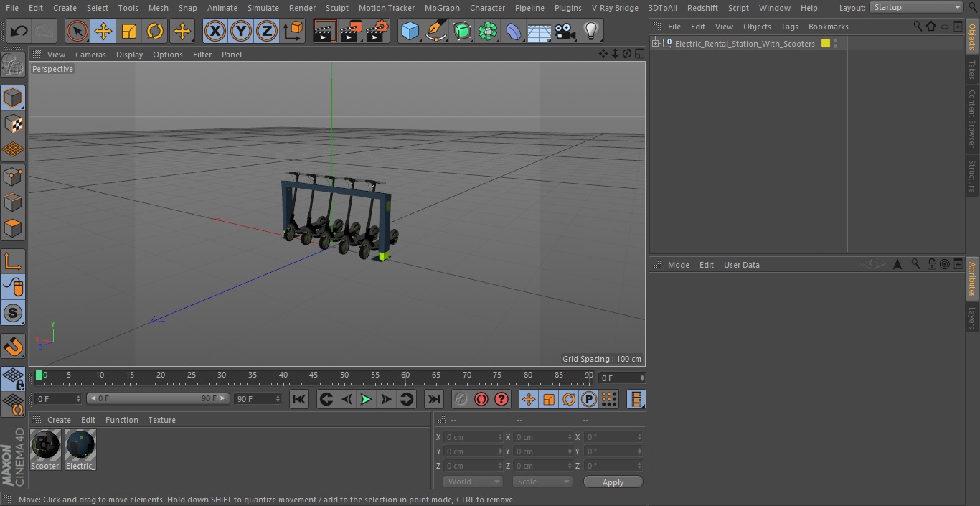Screen dimensions: 980x506
Task: Click the X position input field
Action: [473, 437]
